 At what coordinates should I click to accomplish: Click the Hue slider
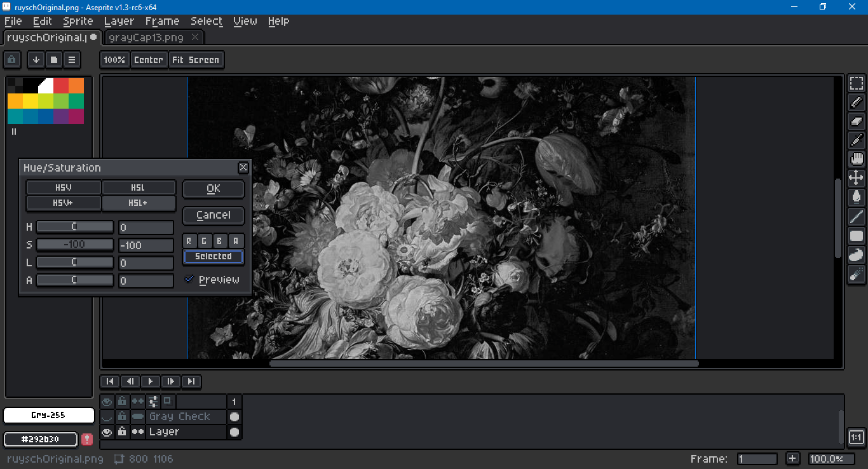75,227
